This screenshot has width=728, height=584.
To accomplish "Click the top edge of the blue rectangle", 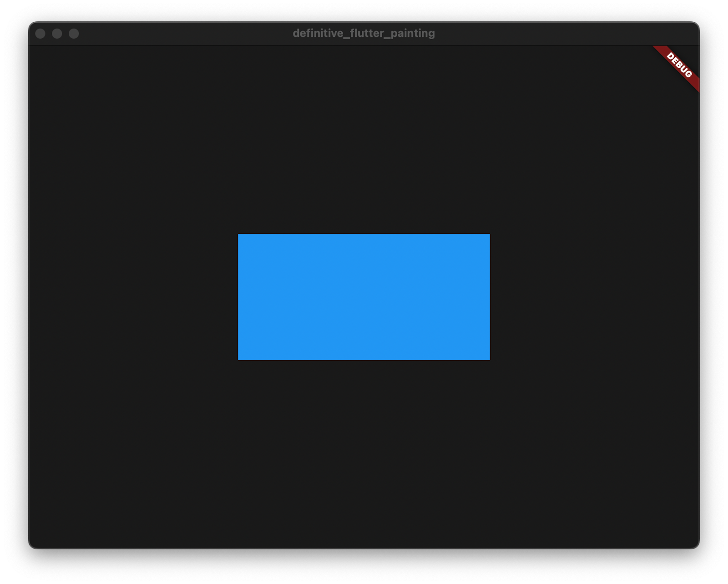I will pyautogui.click(x=364, y=234).
